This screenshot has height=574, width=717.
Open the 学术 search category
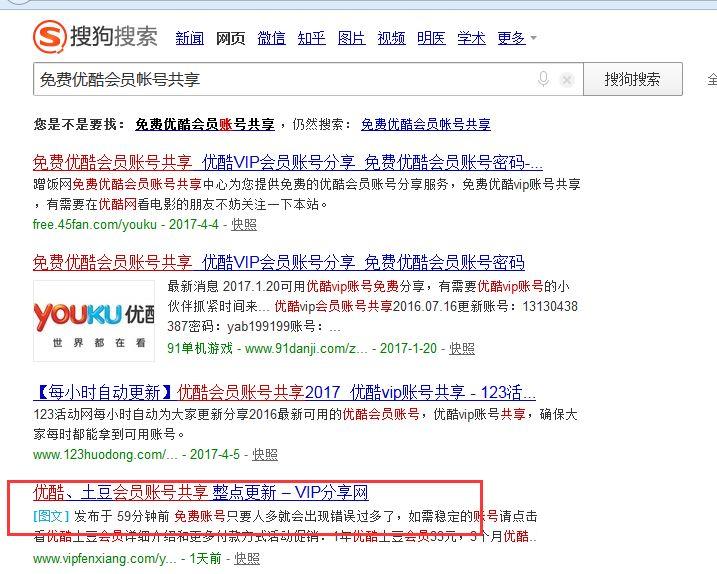tap(471, 38)
